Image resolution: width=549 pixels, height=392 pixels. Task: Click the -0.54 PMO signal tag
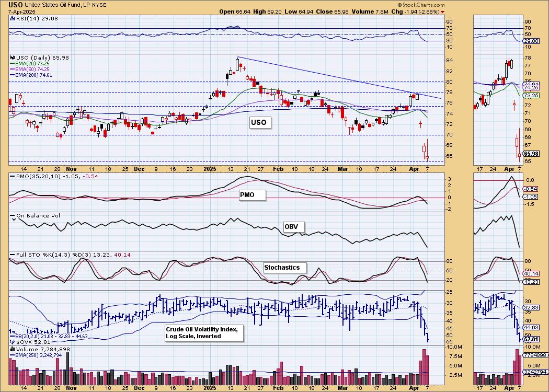[x=531, y=189]
